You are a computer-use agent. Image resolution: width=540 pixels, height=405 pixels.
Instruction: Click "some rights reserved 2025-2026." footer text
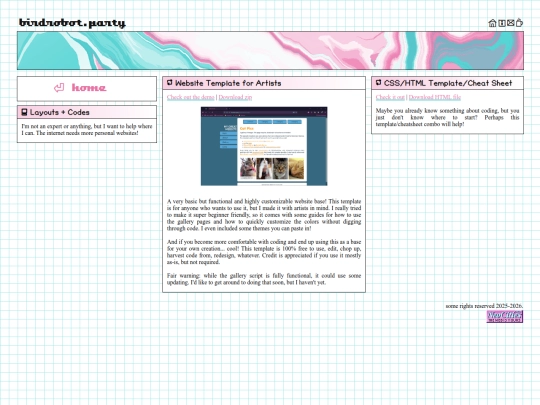[484, 306]
